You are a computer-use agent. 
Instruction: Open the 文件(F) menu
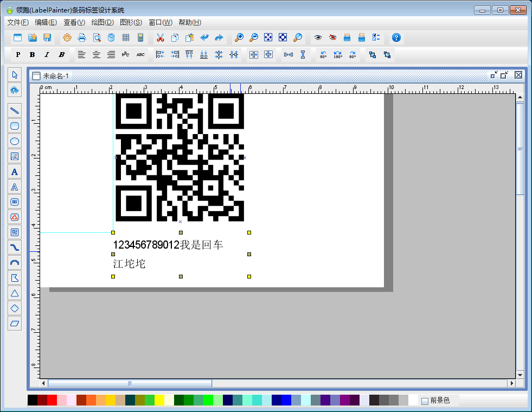(x=18, y=22)
